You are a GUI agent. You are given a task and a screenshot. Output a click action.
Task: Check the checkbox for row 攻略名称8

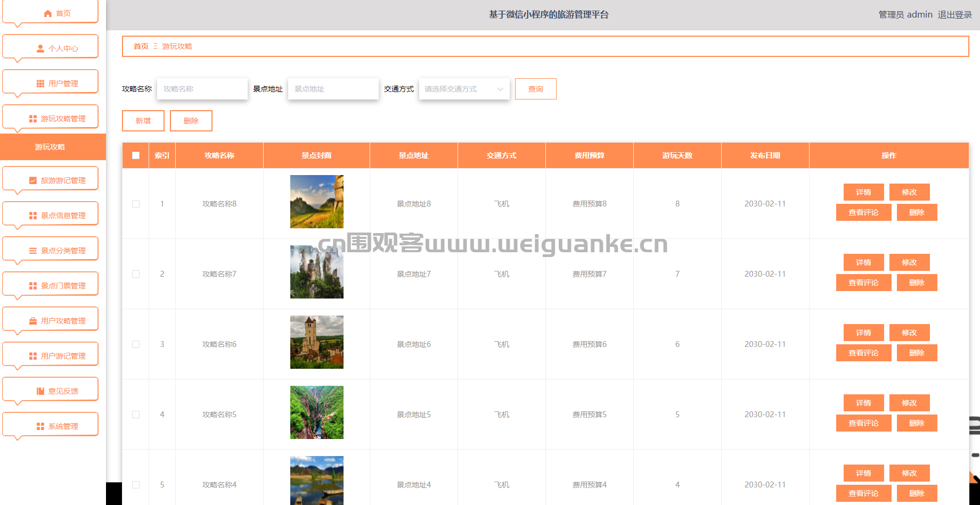136,204
